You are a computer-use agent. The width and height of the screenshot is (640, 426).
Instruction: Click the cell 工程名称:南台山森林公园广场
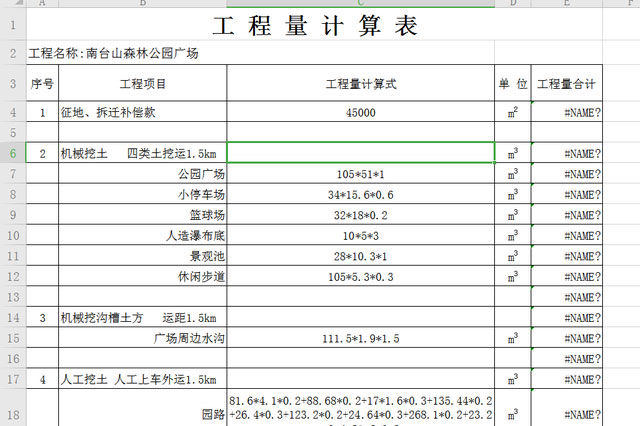(x=260, y=53)
